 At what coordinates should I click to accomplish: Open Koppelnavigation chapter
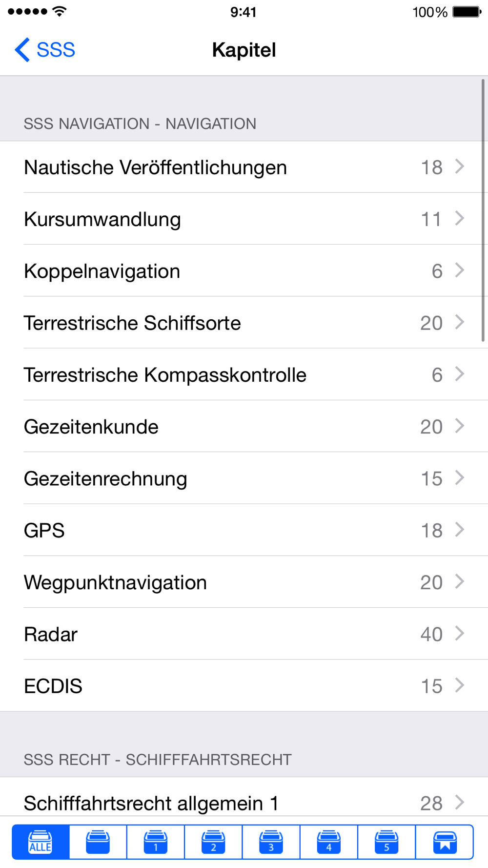[244, 270]
